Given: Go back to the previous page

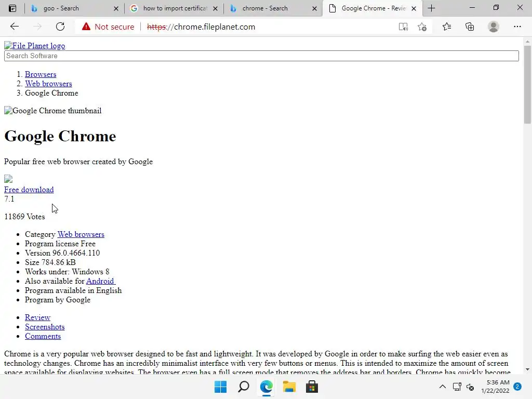Looking at the screenshot, I should click(x=14, y=26).
